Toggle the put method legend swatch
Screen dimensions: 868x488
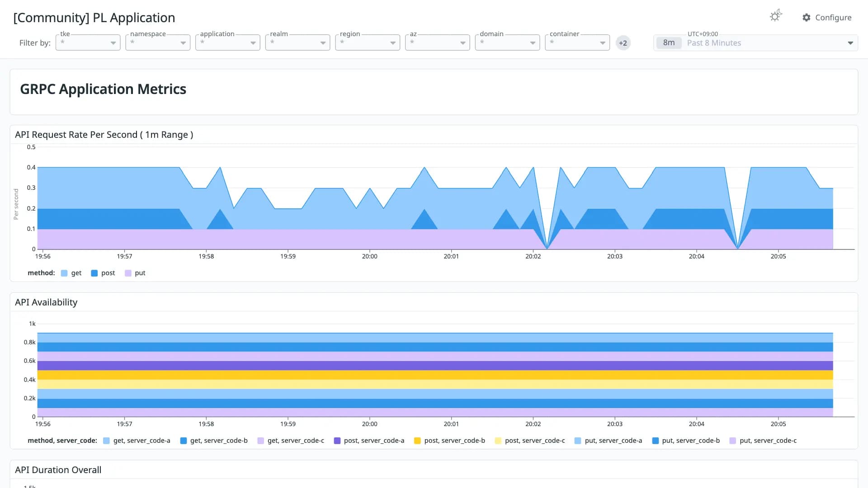tap(128, 273)
